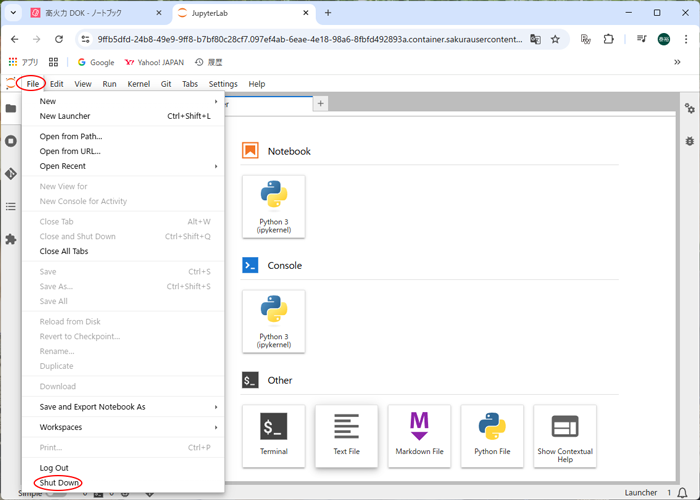Open the Property Inspector gears icon

click(689, 108)
